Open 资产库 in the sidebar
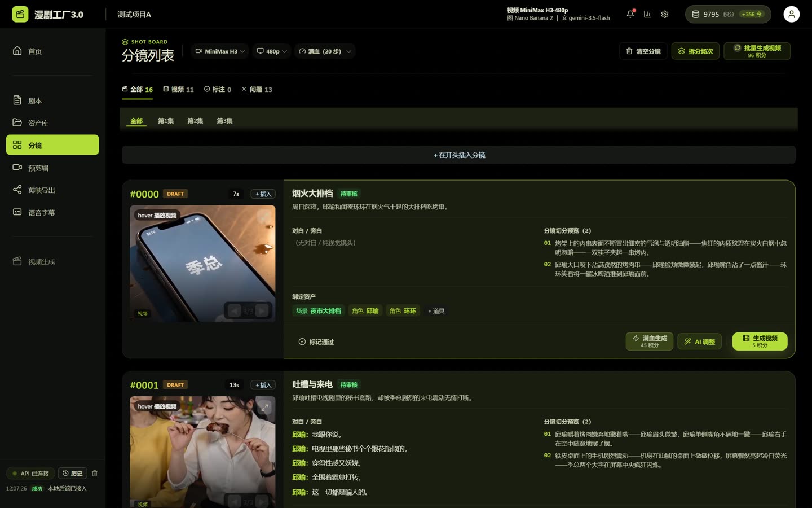 52,122
